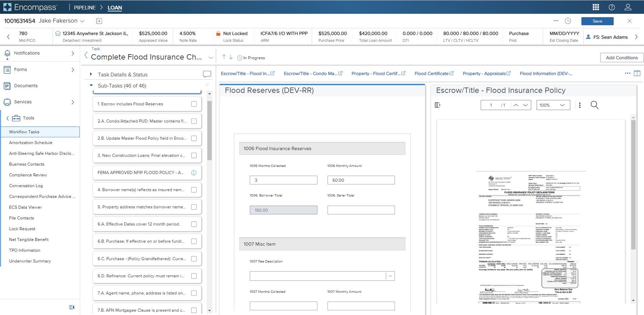Image resolution: width=644 pixels, height=315 pixels.
Task: Open the Property - Flood Certif... tab
Action: [x=378, y=73]
